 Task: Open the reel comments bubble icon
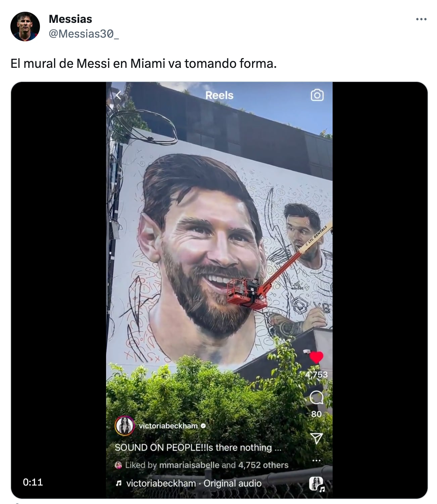coord(316,398)
